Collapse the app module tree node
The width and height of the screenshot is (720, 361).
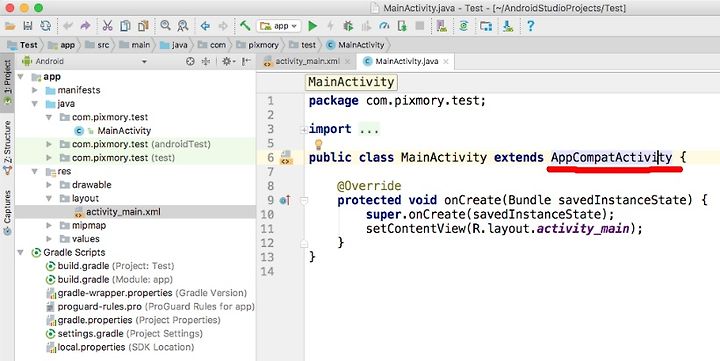click(x=21, y=77)
